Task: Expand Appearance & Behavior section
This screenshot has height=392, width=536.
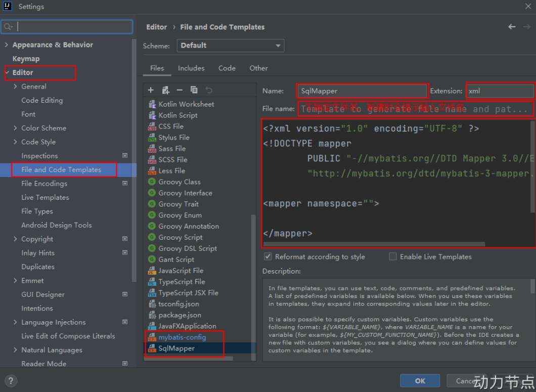Action: 7,45
